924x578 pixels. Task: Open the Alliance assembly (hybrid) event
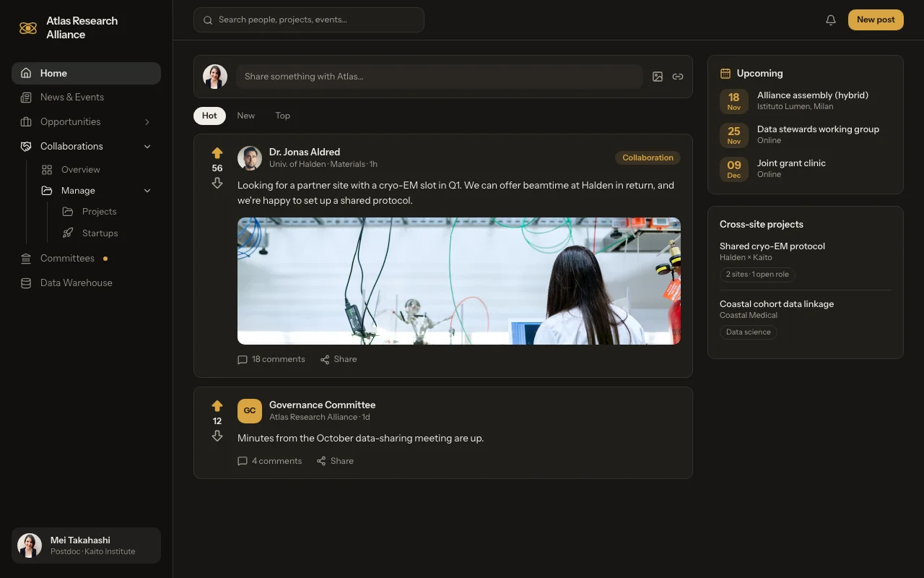(x=806, y=100)
